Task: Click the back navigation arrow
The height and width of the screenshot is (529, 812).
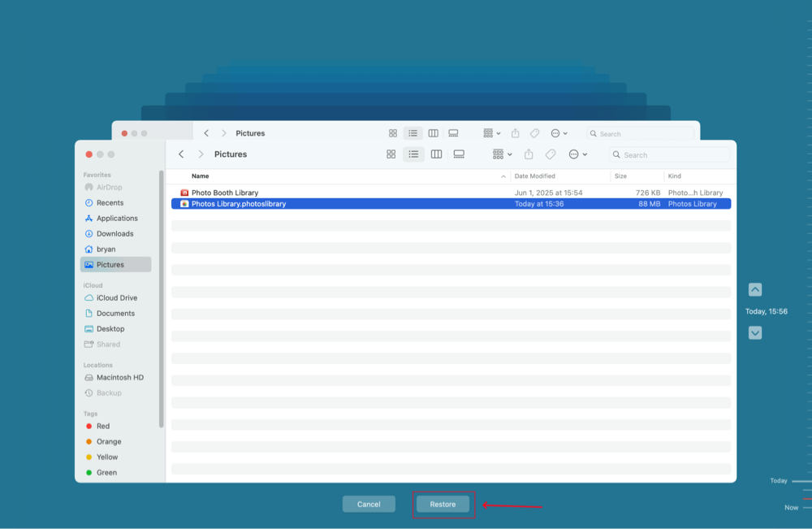Action: point(180,154)
